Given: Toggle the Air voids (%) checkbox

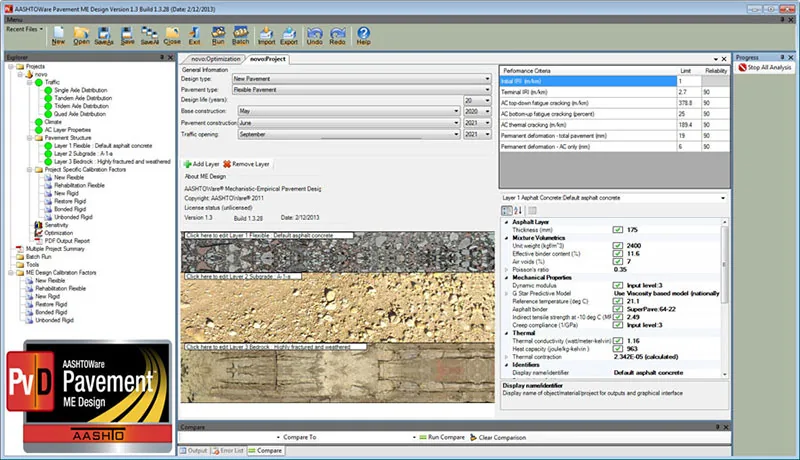Looking at the screenshot, I should pyautogui.click(x=617, y=262).
